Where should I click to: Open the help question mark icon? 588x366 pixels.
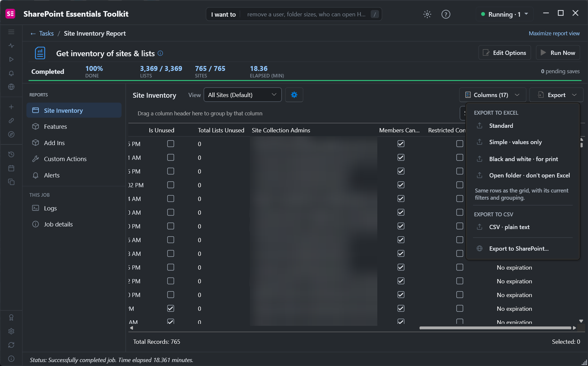coord(446,14)
